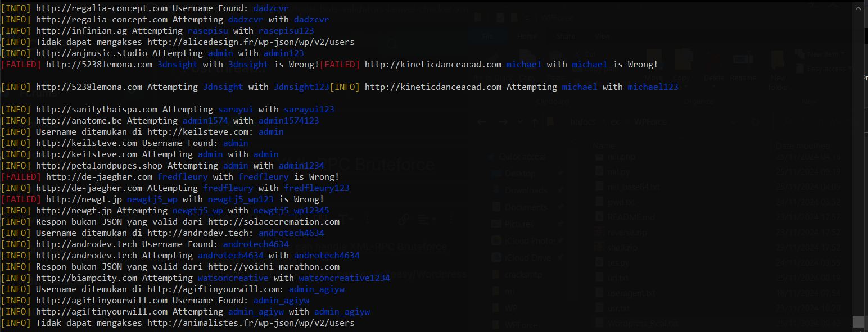This screenshot has width=868, height=332.
Task: Click WPForce in the Explorer address breadcrumb
Action: click(649, 122)
